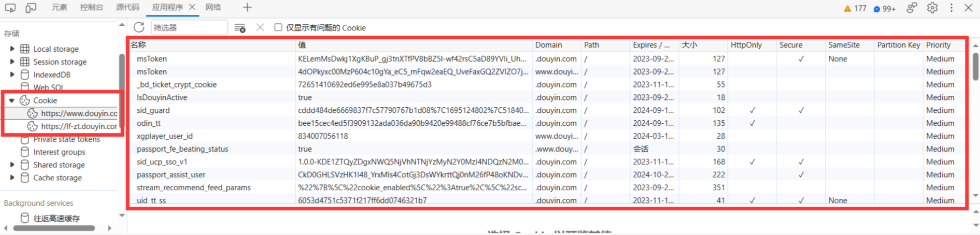
Task: Sort by HttpOnly column header
Action: click(751, 45)
